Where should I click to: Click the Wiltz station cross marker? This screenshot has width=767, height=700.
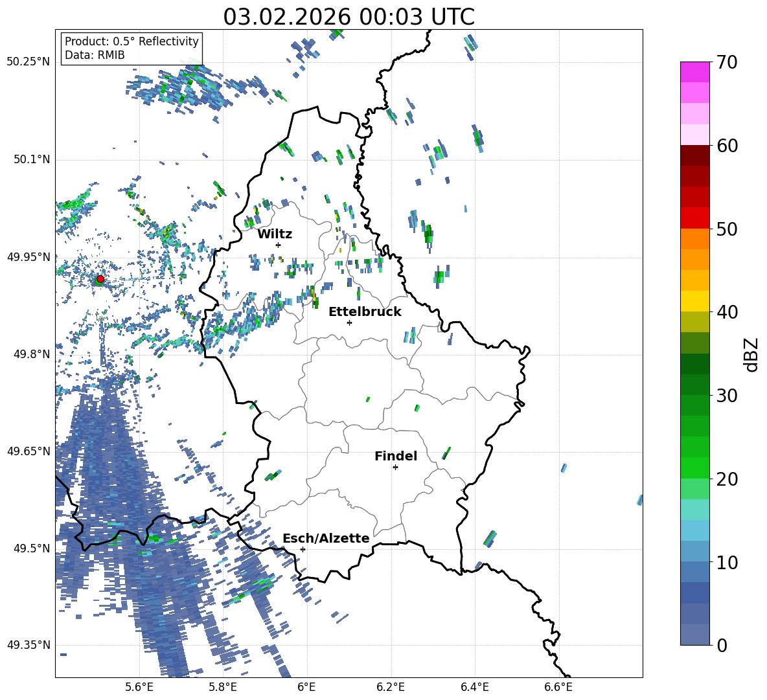279,245
